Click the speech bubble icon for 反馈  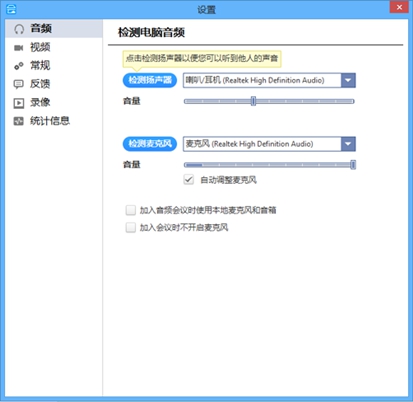(x=18, y=84)
